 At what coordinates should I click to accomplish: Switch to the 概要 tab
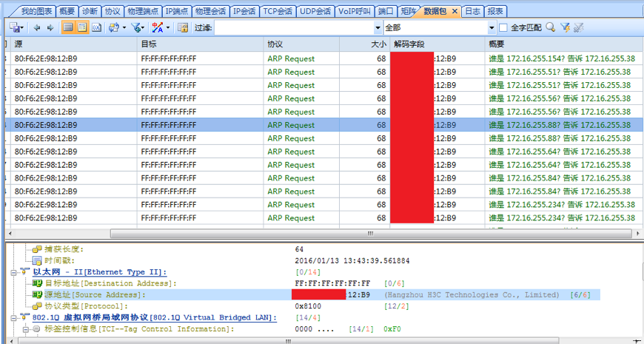tap(67, 11)
